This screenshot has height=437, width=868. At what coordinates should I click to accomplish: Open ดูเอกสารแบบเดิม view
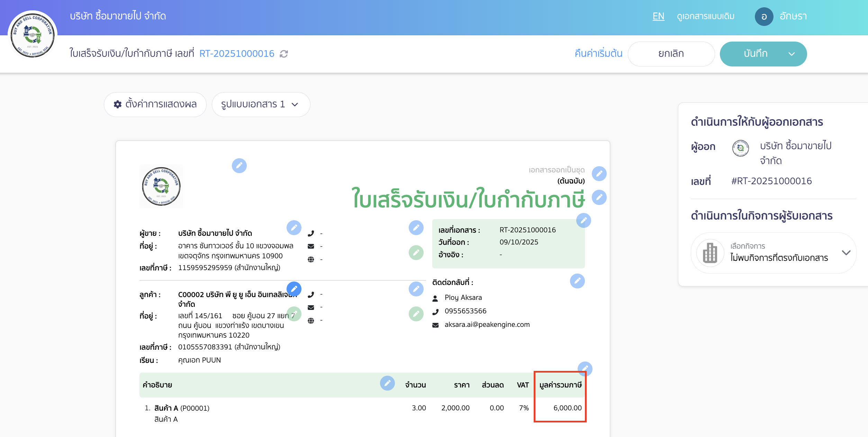705,16
